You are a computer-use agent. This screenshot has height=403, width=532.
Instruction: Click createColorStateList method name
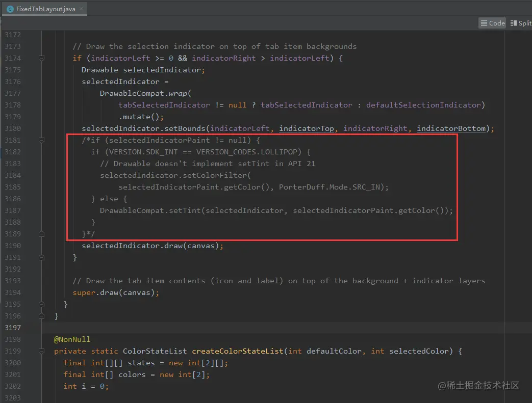(238, 351)
